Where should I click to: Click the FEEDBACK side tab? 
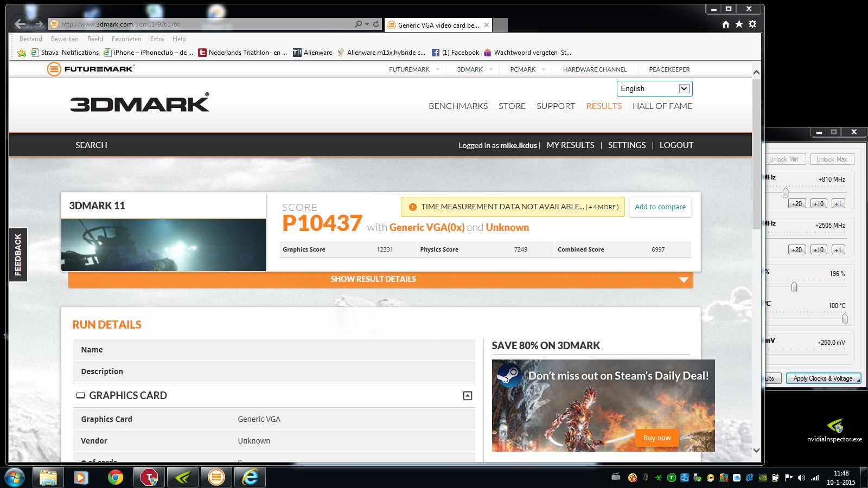point(18,254)
